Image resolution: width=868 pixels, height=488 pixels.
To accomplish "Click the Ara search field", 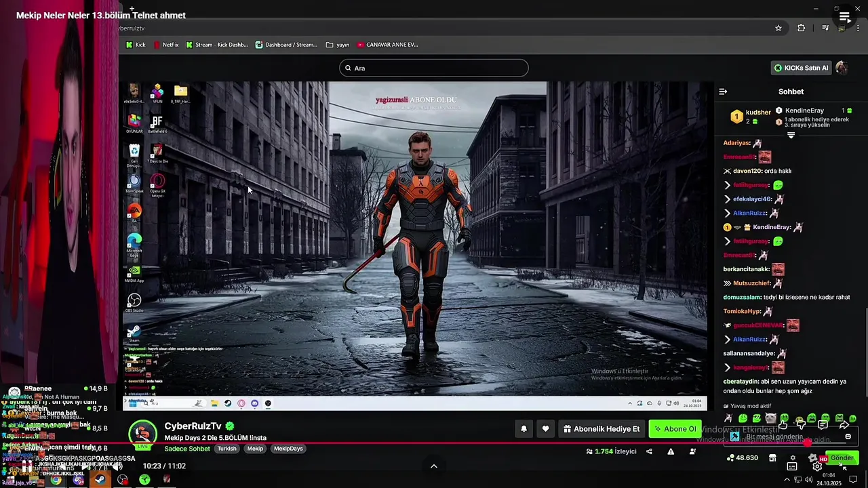I will (434, 68).
